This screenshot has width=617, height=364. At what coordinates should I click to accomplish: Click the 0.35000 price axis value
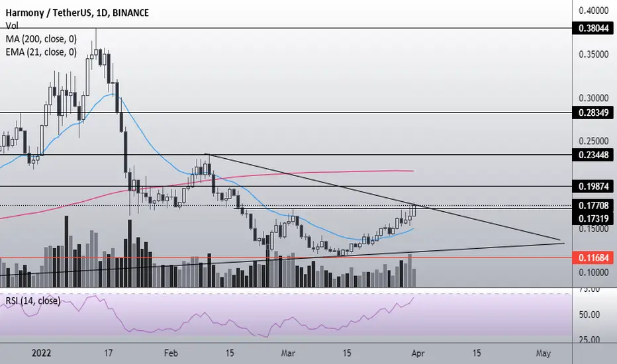593,54
